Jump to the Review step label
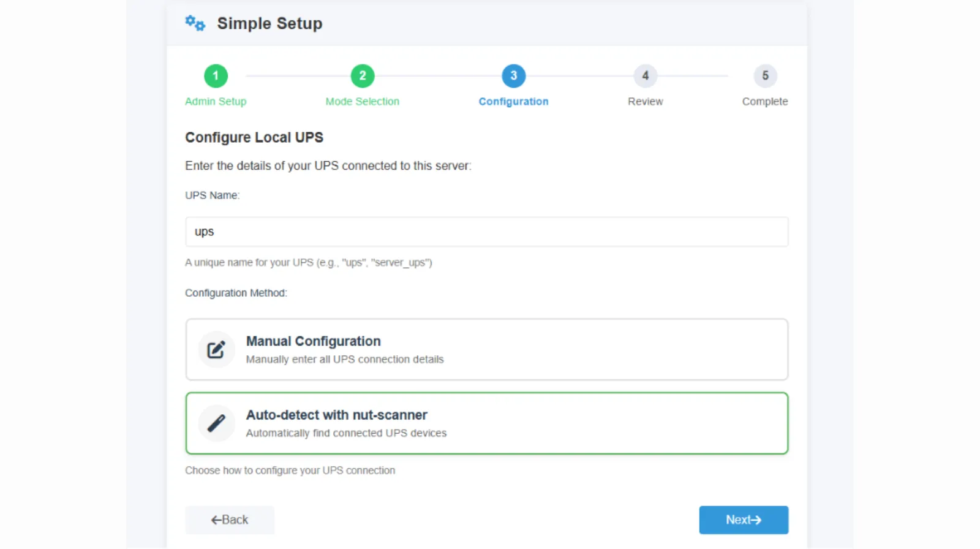 (x=645, y=102)
